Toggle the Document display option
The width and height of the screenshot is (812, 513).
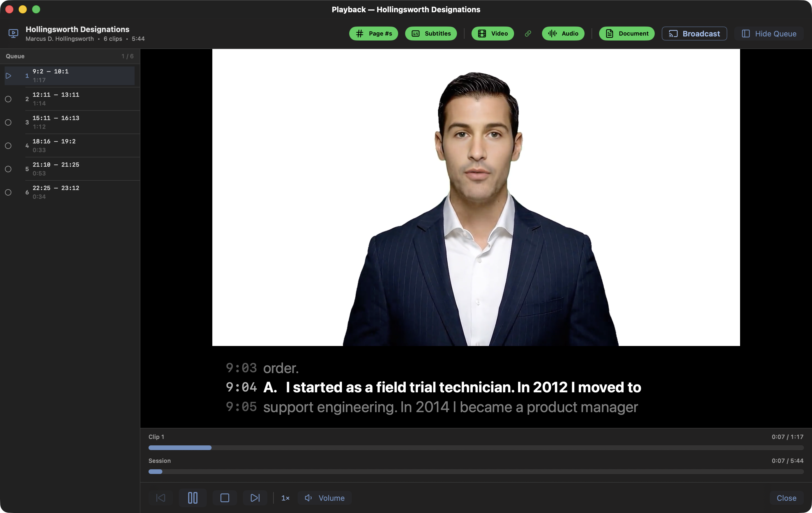(627, 34)
